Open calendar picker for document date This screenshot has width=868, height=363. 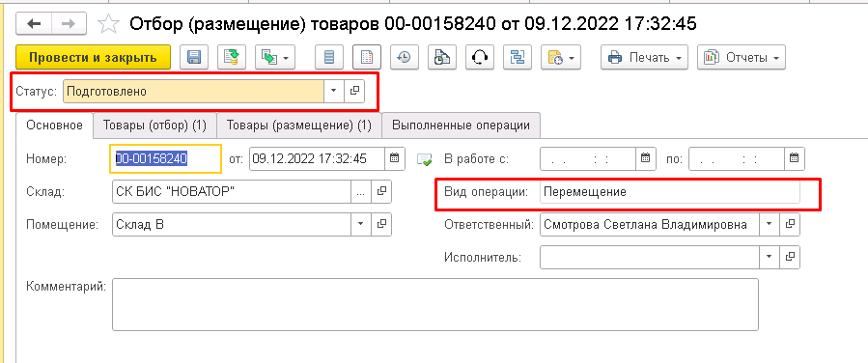point(395,158)
